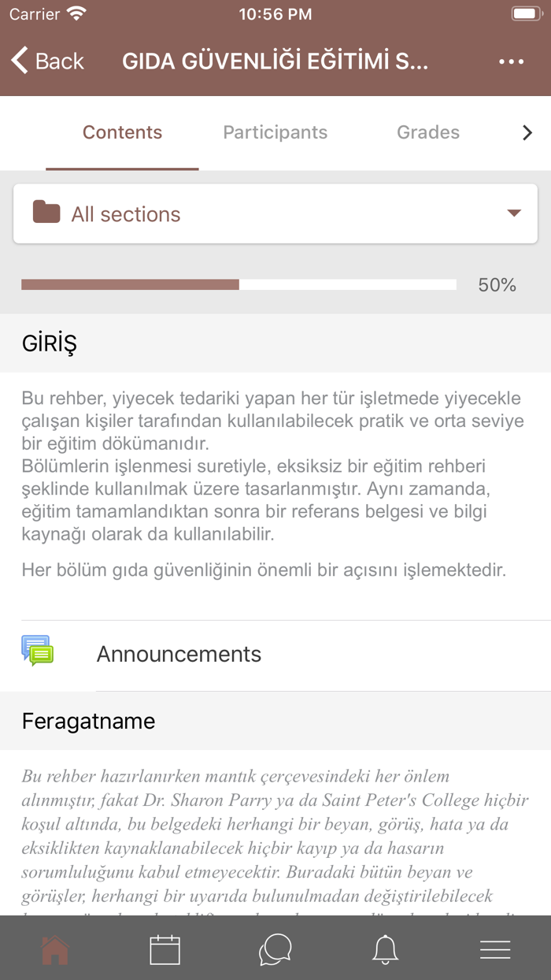Open the calendar icon in bottom bar
Viewport: 551px width, 980px height.
pos(165,950)
